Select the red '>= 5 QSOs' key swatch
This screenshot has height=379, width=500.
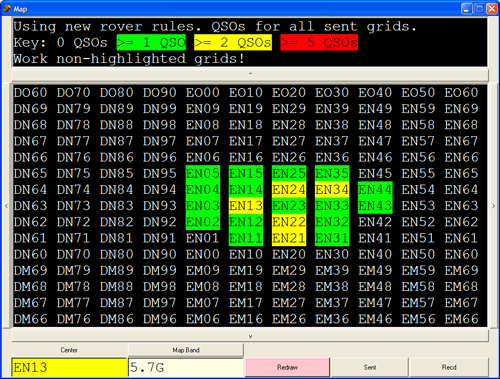[319, 43]
